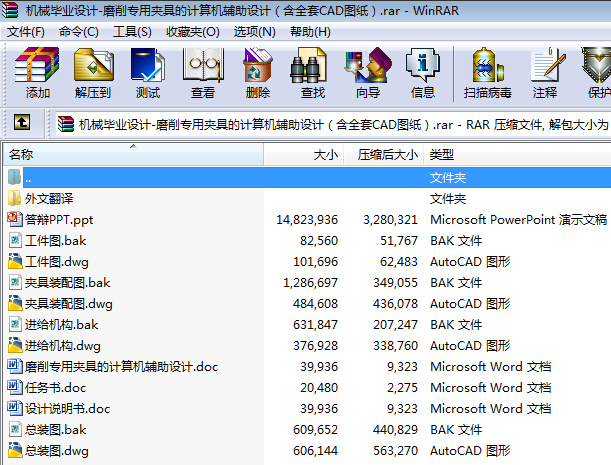The height and width of the screenshot is (465, 611).
Task: Click packed size value 3,280,321
Action: click(x=390, y=220)
